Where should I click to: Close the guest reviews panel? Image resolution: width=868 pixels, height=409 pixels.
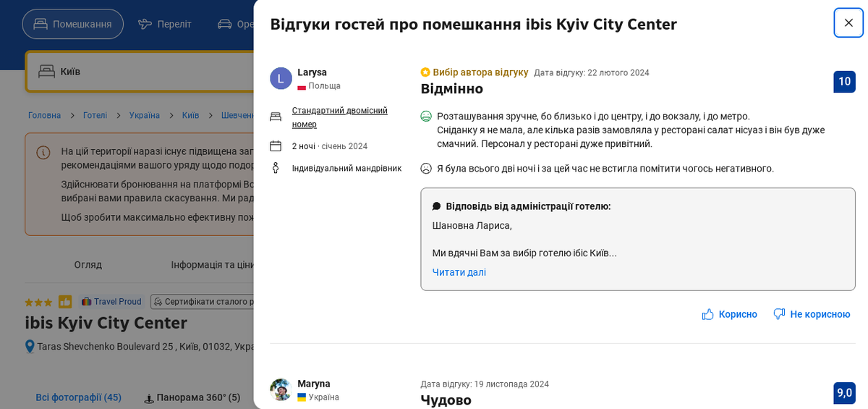pos(848,22)
